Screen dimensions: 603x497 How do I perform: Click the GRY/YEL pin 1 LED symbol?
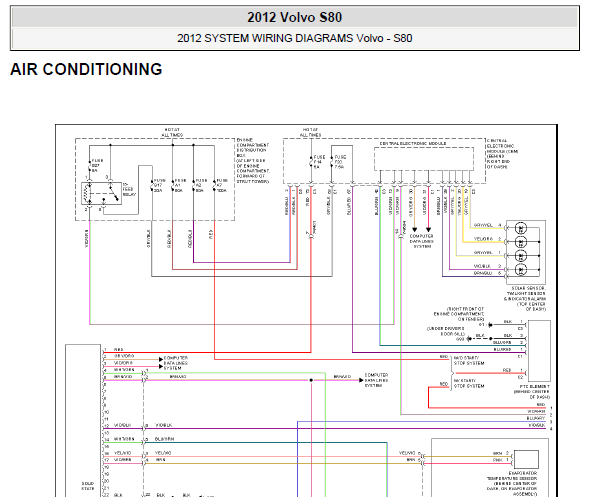pyautogui.click(x=521, y=256)
